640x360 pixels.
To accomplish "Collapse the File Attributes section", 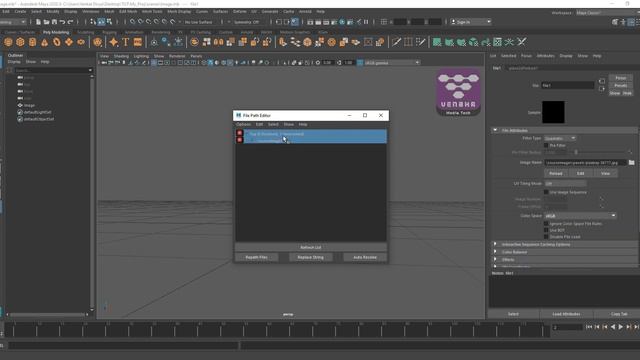I will 495,130.
